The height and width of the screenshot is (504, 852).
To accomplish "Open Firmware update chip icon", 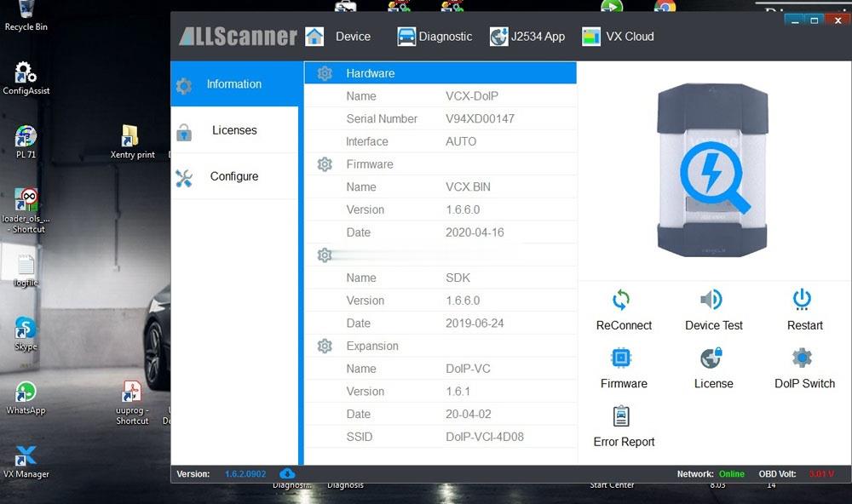I will pos(621,358).
